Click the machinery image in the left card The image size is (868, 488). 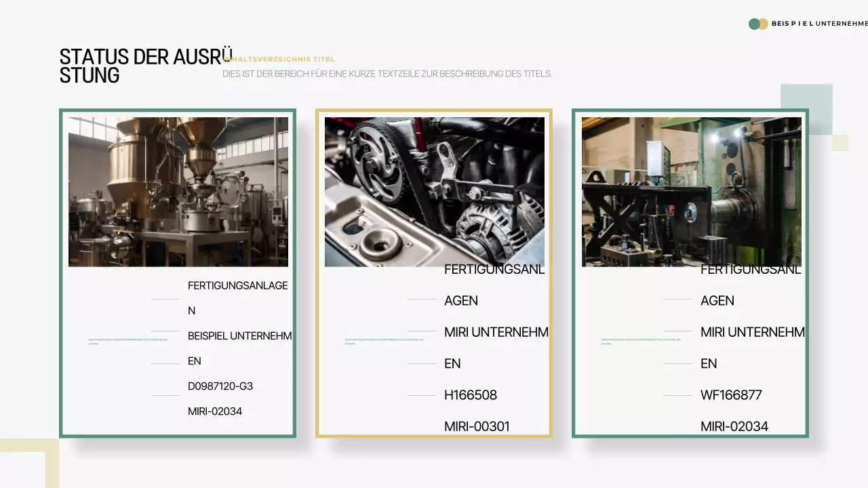pyautogui.click(x=178, y=190)
